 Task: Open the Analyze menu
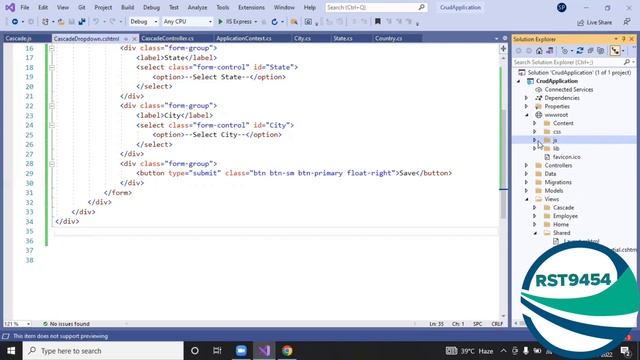click(197, 7)
